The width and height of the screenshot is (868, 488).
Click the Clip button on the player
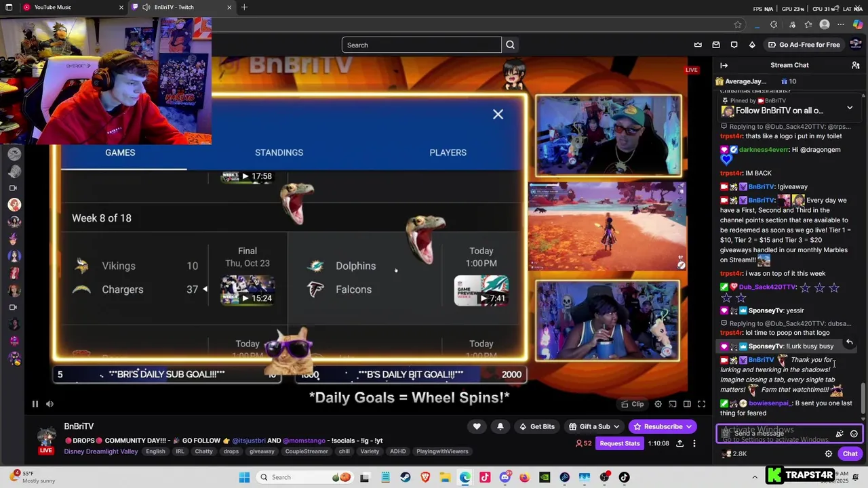point(632,404)
